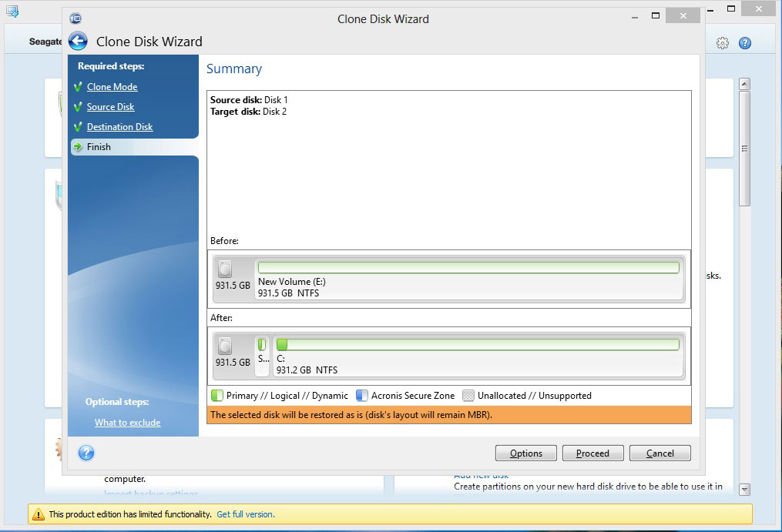Click the warning icon in limited functionality bar

point(38,514)
